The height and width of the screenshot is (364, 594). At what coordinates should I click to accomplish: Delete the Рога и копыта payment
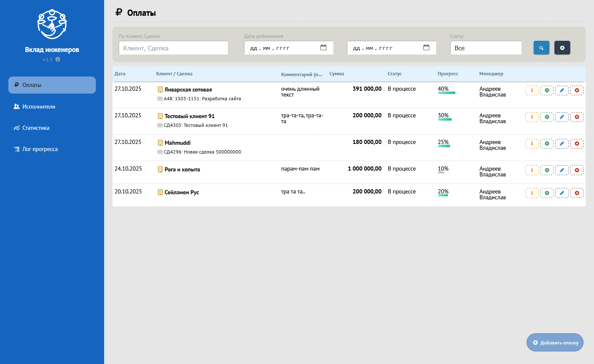pyautogui.click(x=577, y=170)
